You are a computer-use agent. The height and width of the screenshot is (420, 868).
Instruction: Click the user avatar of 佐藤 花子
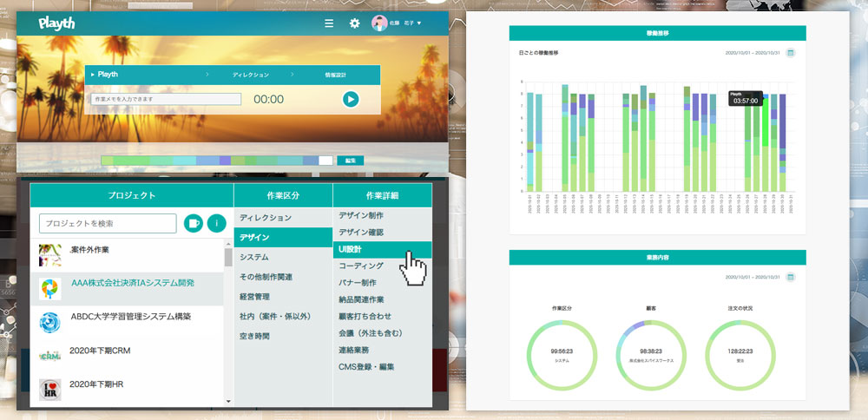click(x=379, y=23)
